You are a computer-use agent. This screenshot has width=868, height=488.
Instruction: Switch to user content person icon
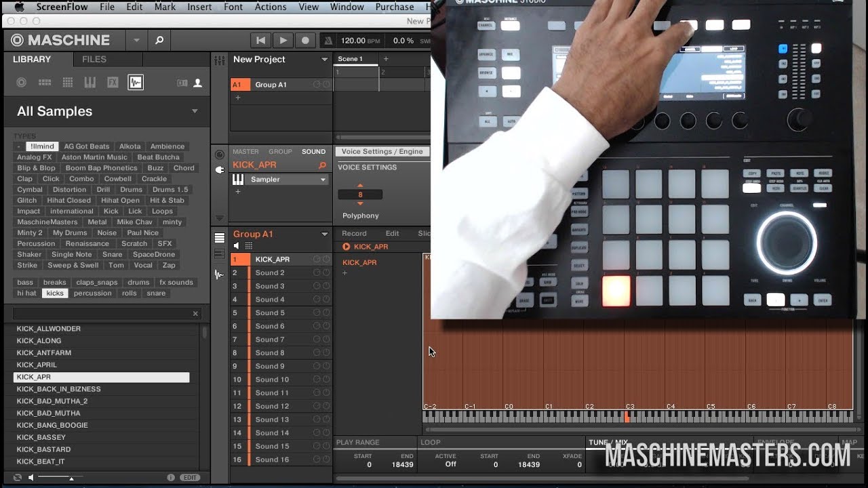click(x=198, y=83)
